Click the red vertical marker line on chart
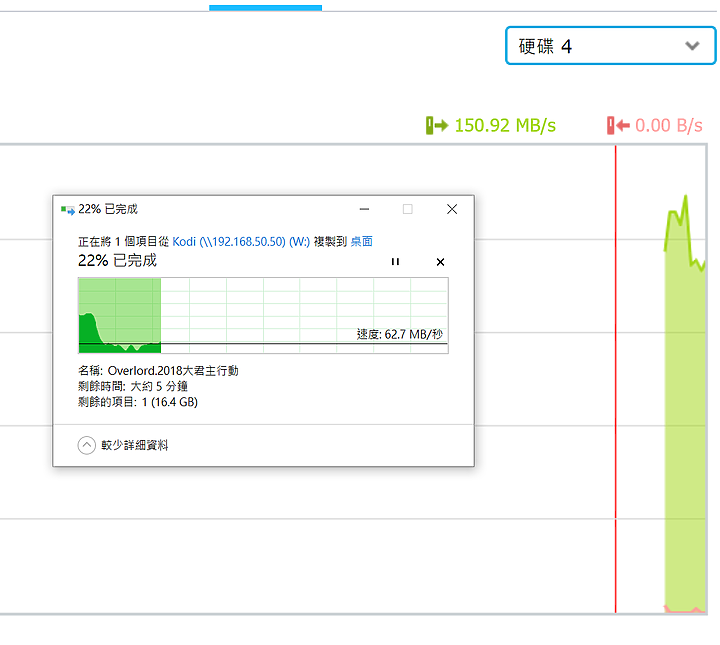This screenshot has width=720, height=645. click(x=615, y=379)
